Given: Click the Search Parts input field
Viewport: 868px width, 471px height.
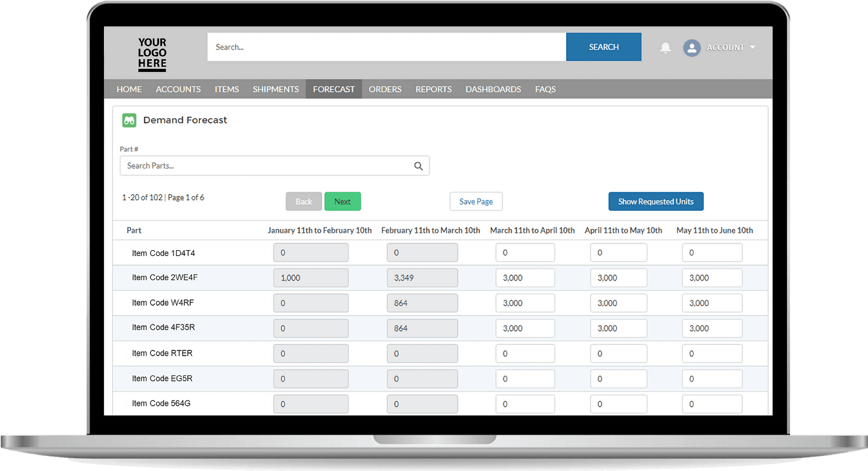Looking at the screenshot, I should tap(275, 166).
